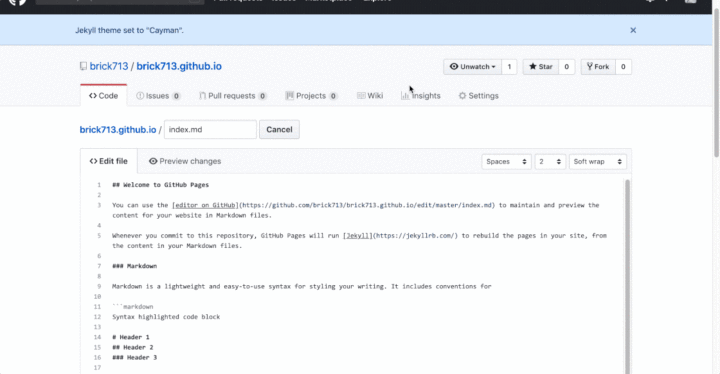The width and height of the screenshot is (720, 374).
Task: Fork the repository
Action: 598,67
